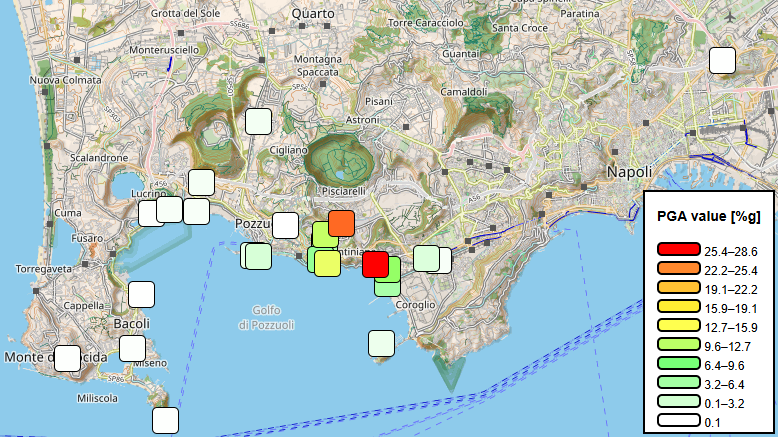Click the pale marker near Cigliano
778x437 pixels.
point(259,122)
